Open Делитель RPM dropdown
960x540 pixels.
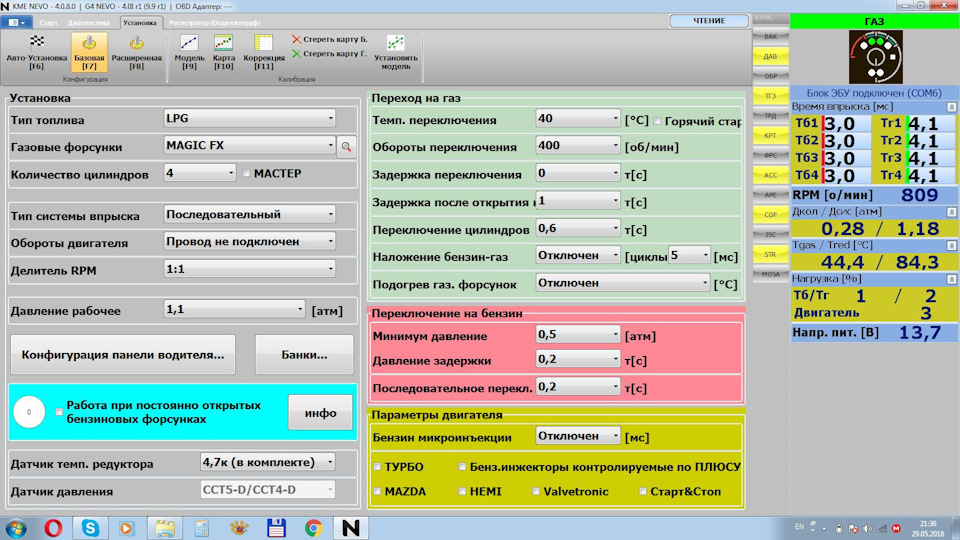click(249, 269)
